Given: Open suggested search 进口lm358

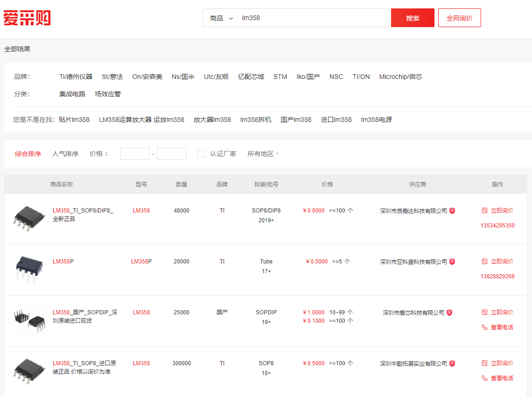Looking at the screenshot, I should tap(336, 120).
